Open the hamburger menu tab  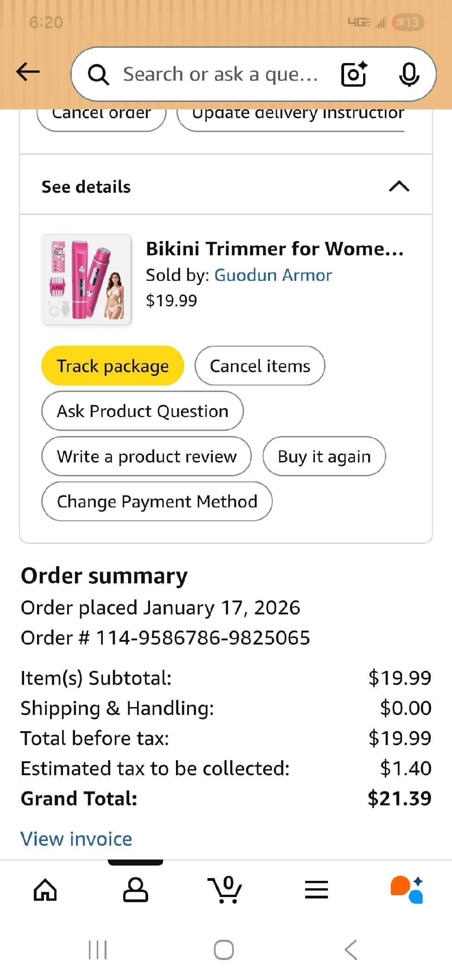point(317,890)
